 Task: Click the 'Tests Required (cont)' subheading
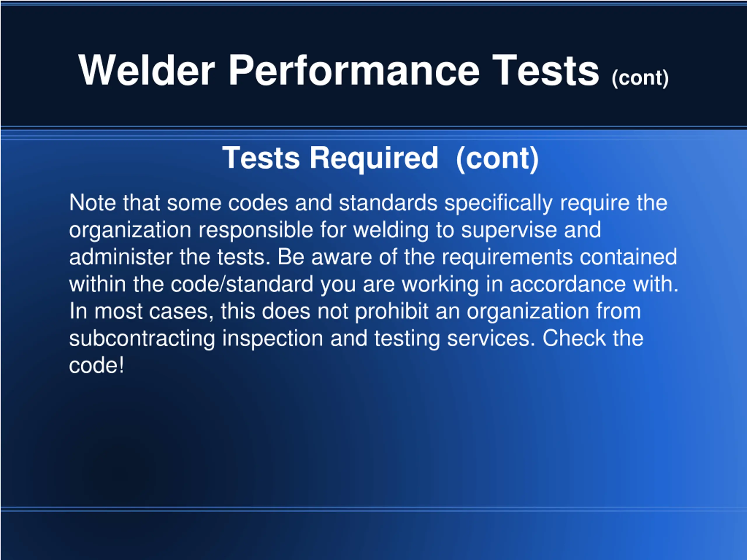tap(381, 158)
